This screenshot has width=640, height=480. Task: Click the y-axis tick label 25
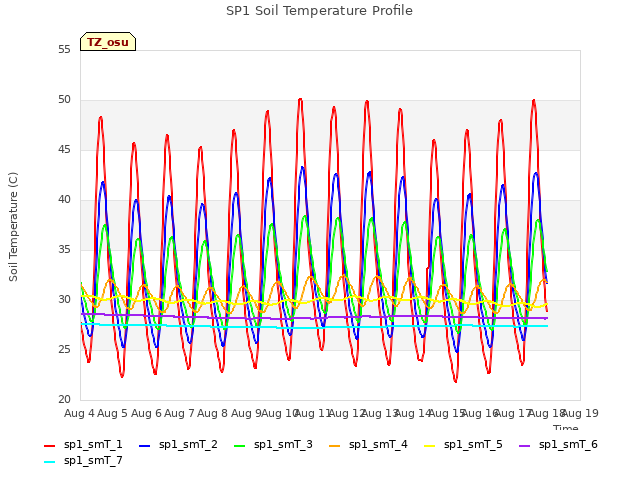[x=64, y=349]
